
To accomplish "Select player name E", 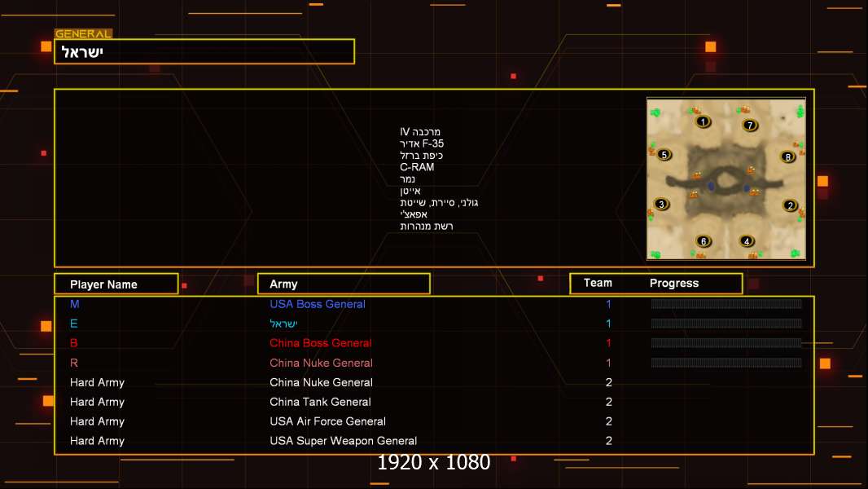I will pos(73,324).
